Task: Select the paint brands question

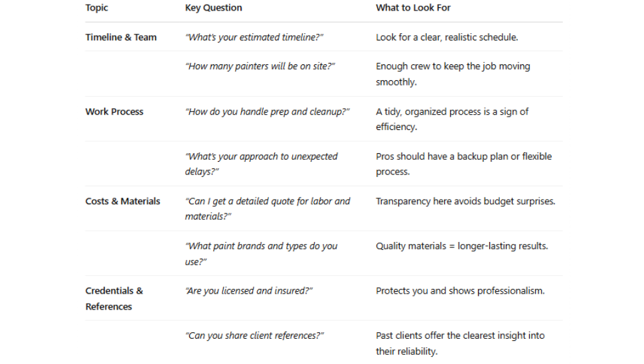Action: [261, 253]
